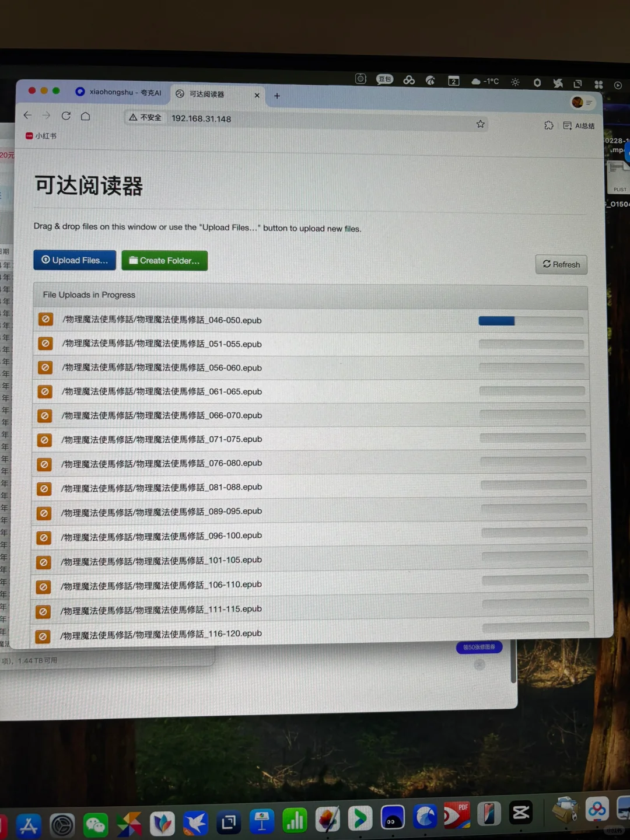Screen dimensions: 630x840
Task: Cancel upload of 106-110.epub file
Action: click(43, 587)
